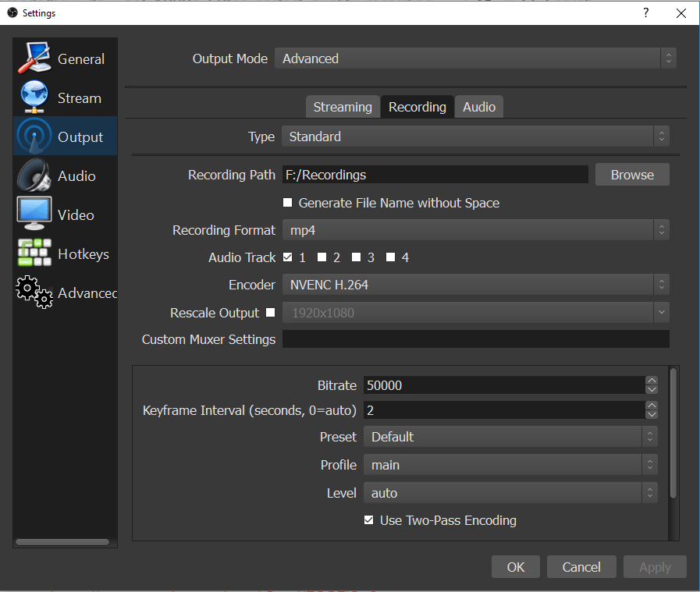Increase Bitrate using the up stepper

click(x=652, y=381)
